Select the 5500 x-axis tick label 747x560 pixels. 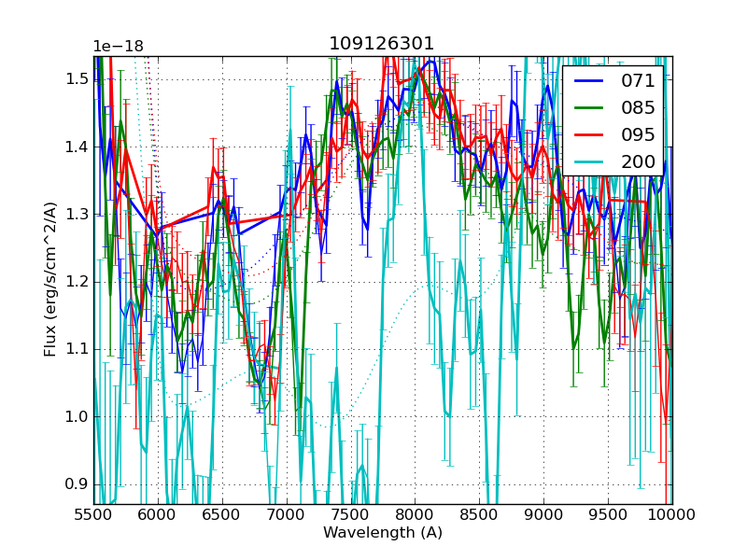point(93,514)
